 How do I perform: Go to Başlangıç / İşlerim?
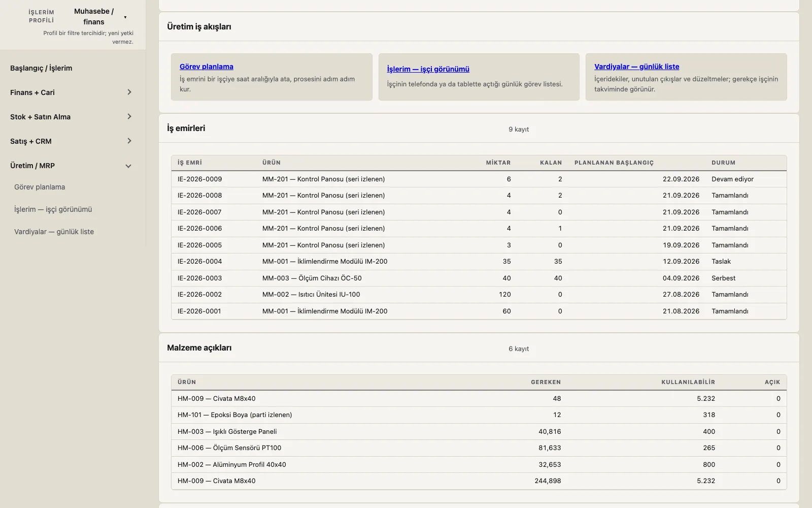(x=41, y=68)
